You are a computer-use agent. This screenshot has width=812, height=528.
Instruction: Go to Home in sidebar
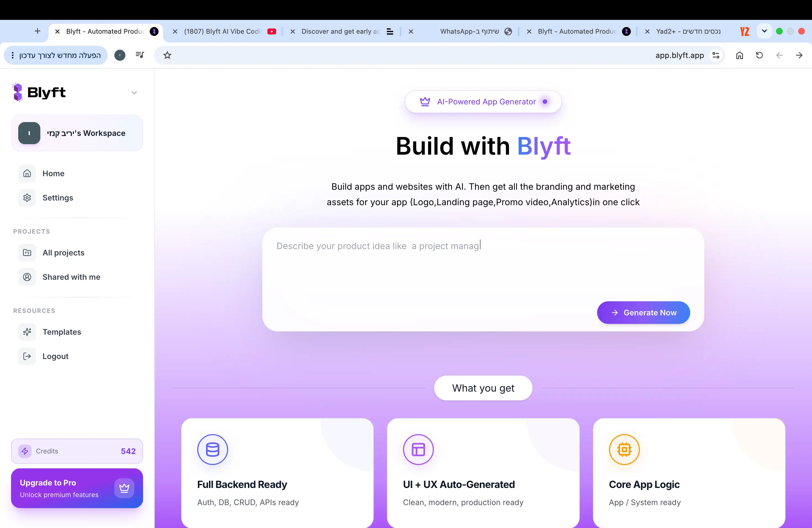click(x=77, y=173)
